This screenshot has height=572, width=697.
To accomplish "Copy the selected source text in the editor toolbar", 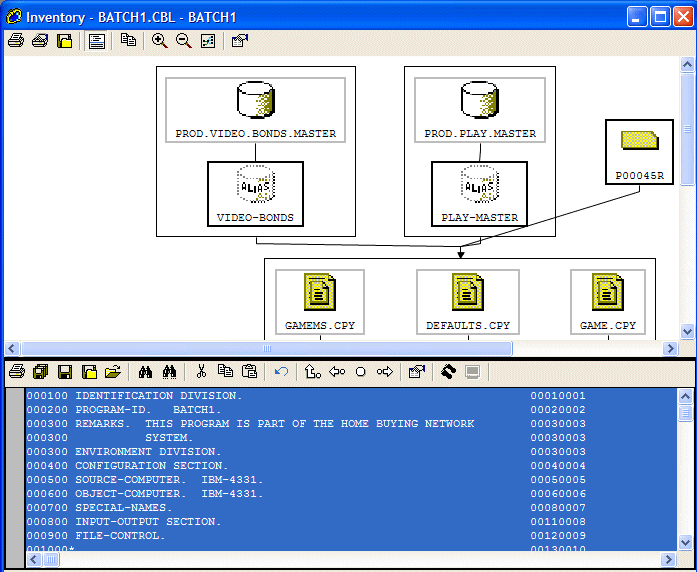I will pos(225,371).
